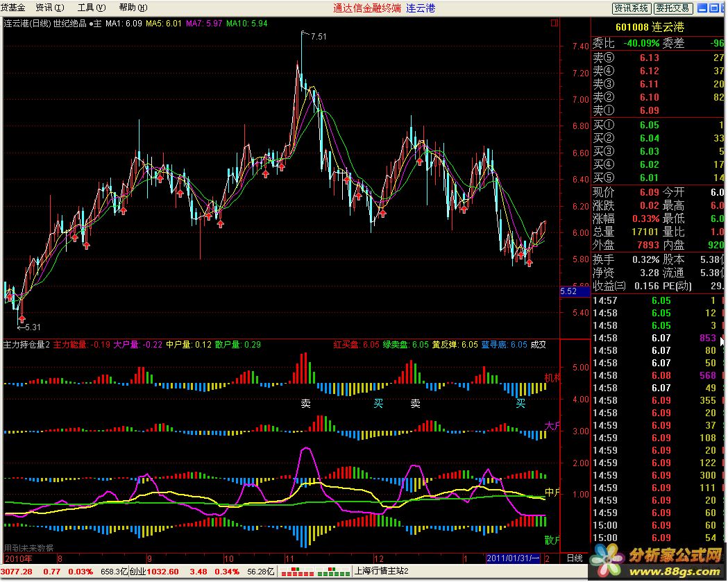This screenshot has width=728, height=582.
Task: Click the 2010年 time axis label
Action: [x=19, y=559]
